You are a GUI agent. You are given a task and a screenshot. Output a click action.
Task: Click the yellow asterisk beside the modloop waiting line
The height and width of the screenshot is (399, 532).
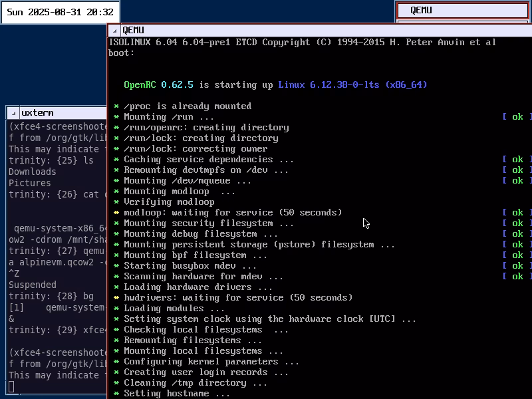coord(116,213)
